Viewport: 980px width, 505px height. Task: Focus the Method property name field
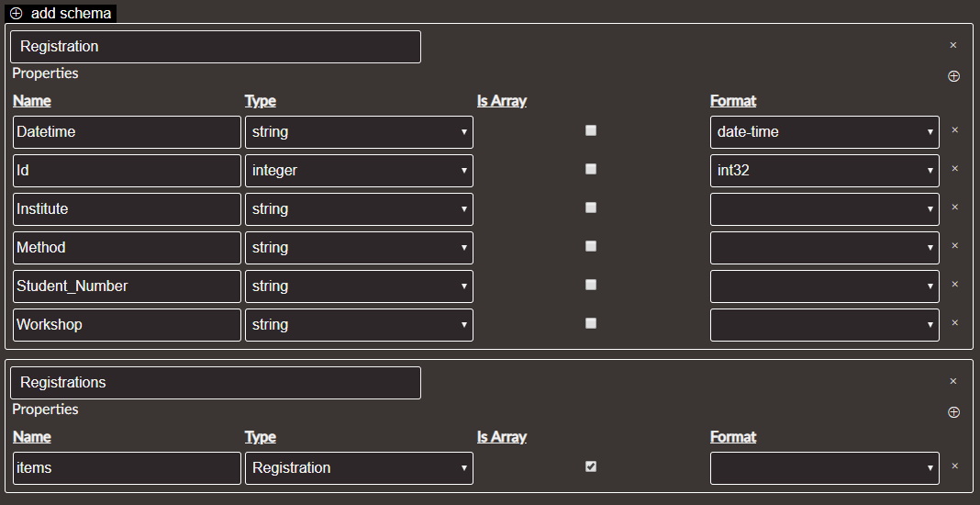pos(127,248)
